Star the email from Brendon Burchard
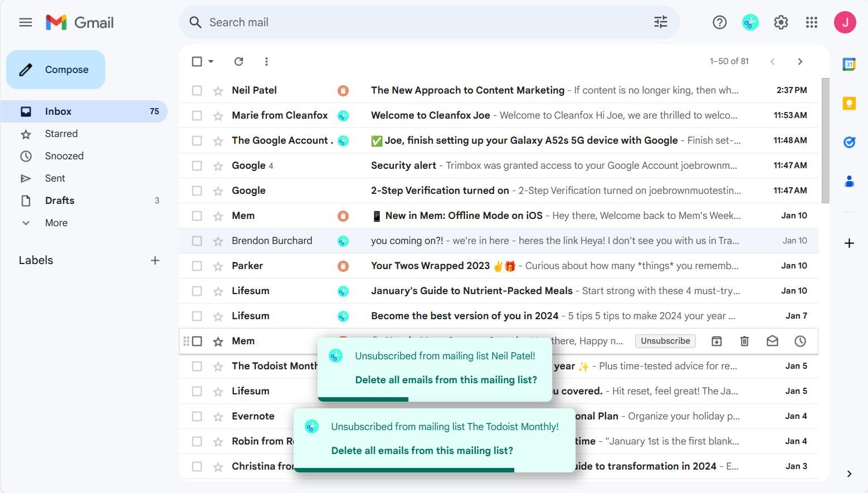 click(217, 240)
